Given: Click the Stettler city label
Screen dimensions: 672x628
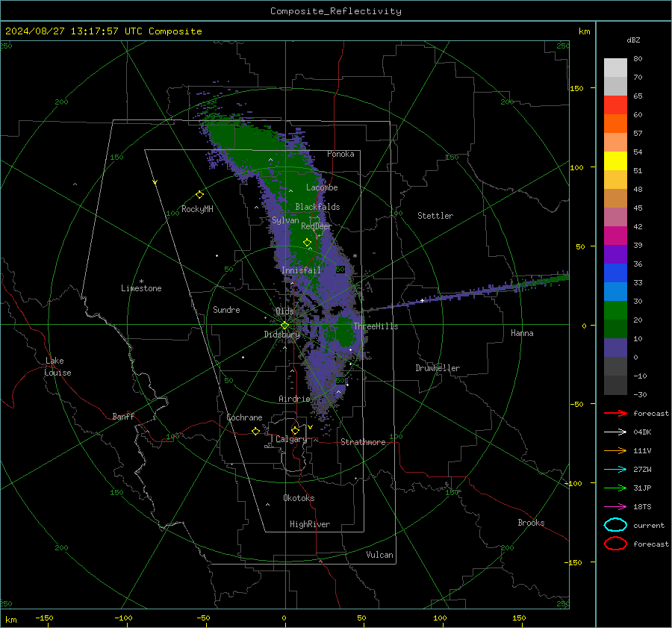Looking at the screenshot, I should tap(435, 216).
